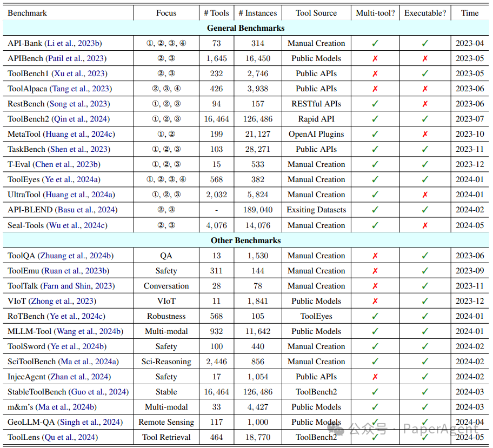
Task: Open the Shen et al., 2023 citation
Action: [80, 149]
